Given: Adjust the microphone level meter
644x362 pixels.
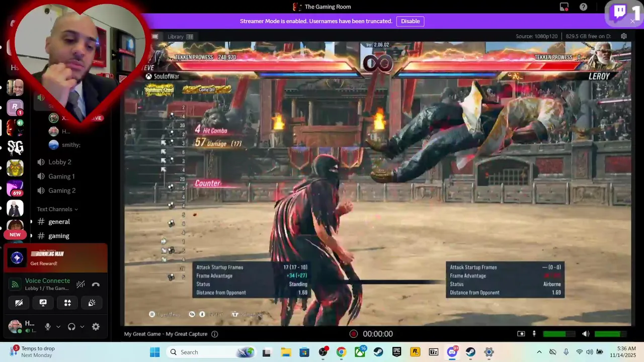Looking at the screenshot, I should pyautogui.click(x=559, y=334).
